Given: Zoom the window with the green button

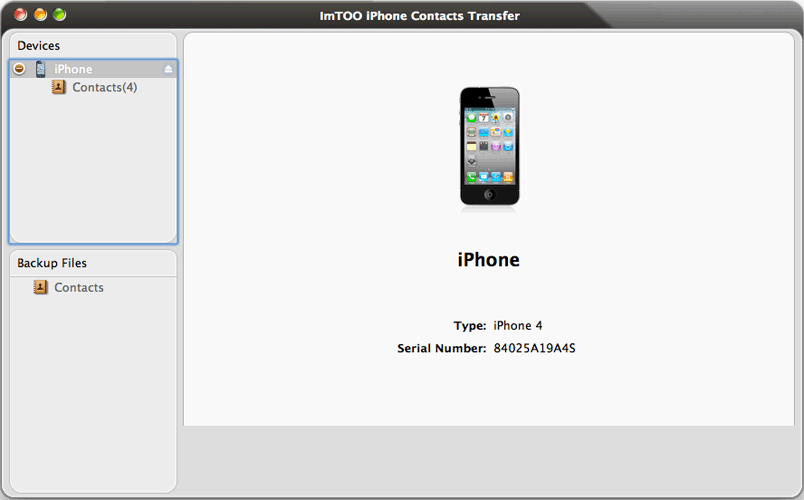Looking at the screenshot, I should point(59,14).
